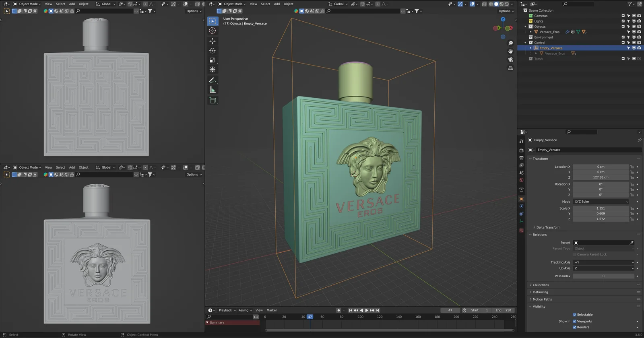644x338 pixels.
Task: Select the Annotate tool in main viewport
Action: pyautogui.click(x=213, y=80)
